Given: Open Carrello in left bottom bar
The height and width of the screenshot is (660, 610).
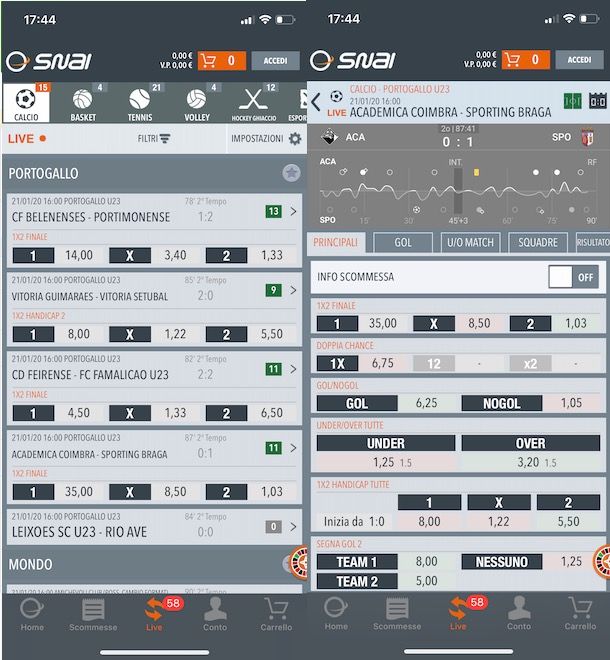Looking at the screenshot, I should tap(276, 615).
